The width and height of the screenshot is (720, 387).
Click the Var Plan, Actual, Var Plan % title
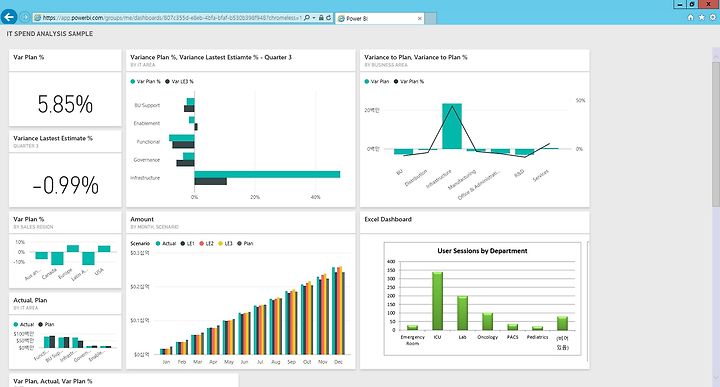tap(53, 381)
